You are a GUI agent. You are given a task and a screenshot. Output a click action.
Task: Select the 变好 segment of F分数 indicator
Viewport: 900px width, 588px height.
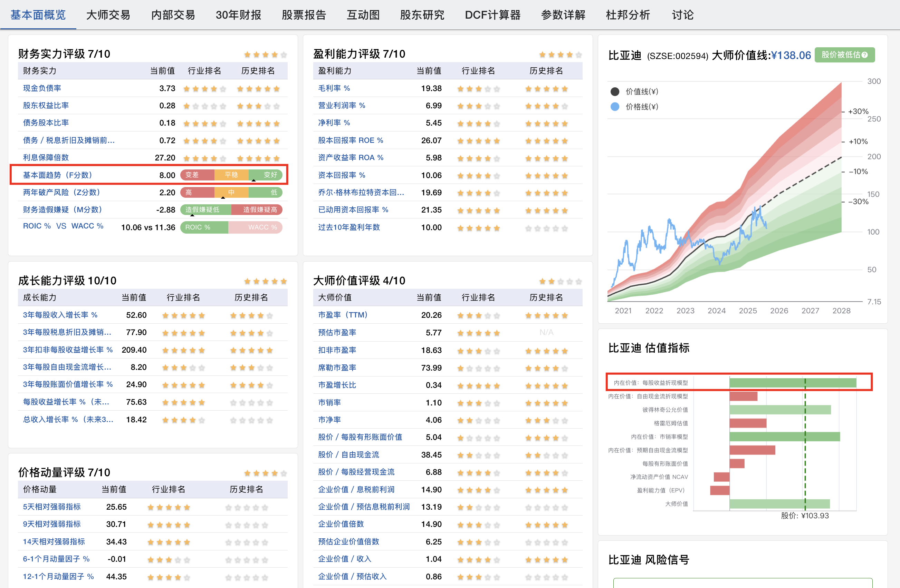click(x=266, y=175)
